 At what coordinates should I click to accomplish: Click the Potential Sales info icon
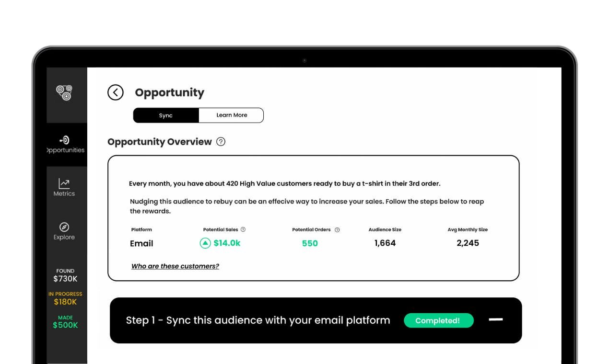pos(243,230)
